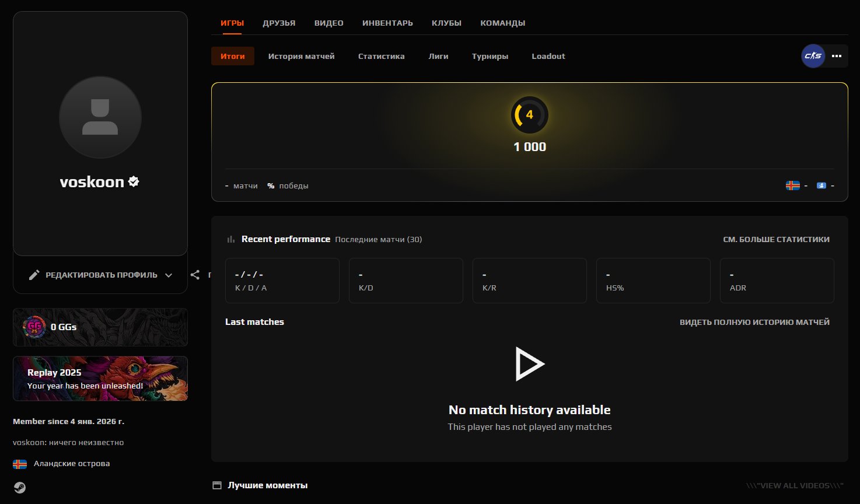Expand the edit profile dropdown chevron

point(169,275)
